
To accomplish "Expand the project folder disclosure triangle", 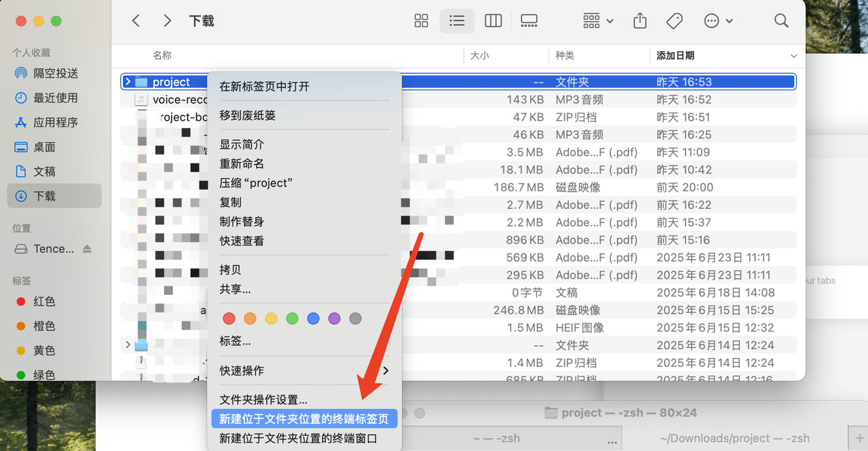I will coord(127,82).
